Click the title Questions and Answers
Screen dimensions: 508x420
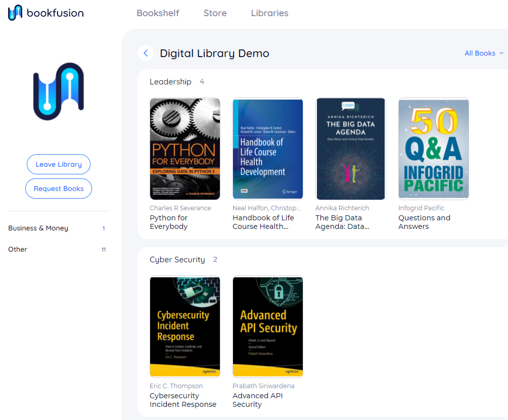point(425,222)
